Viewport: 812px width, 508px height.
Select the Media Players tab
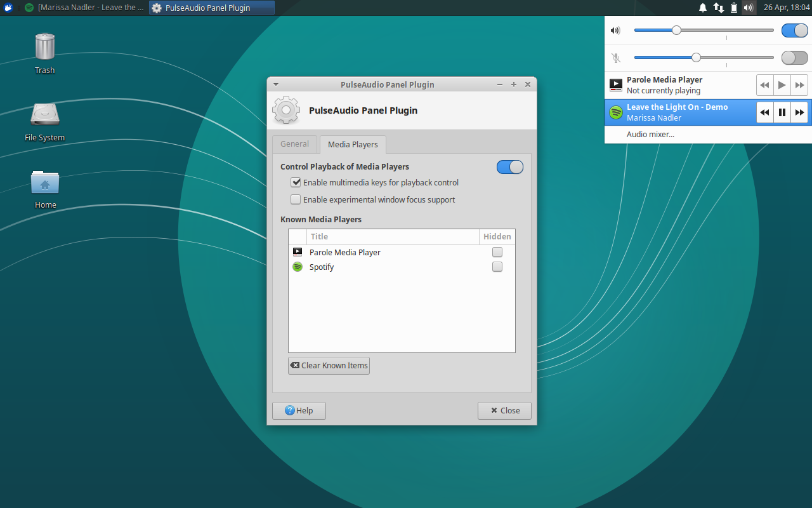point(353,144)
